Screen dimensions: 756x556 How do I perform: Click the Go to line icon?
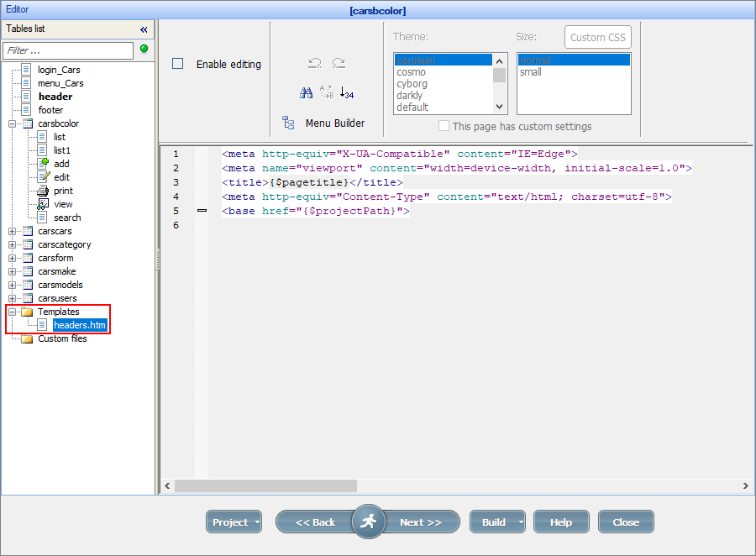(346, 93)
